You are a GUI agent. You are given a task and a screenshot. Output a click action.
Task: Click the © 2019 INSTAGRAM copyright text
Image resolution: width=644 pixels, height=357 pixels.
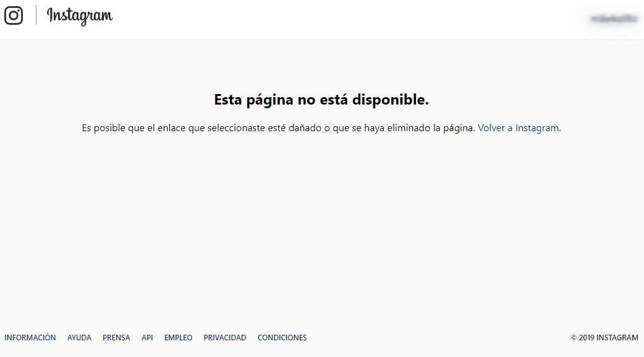pos(604,337)
